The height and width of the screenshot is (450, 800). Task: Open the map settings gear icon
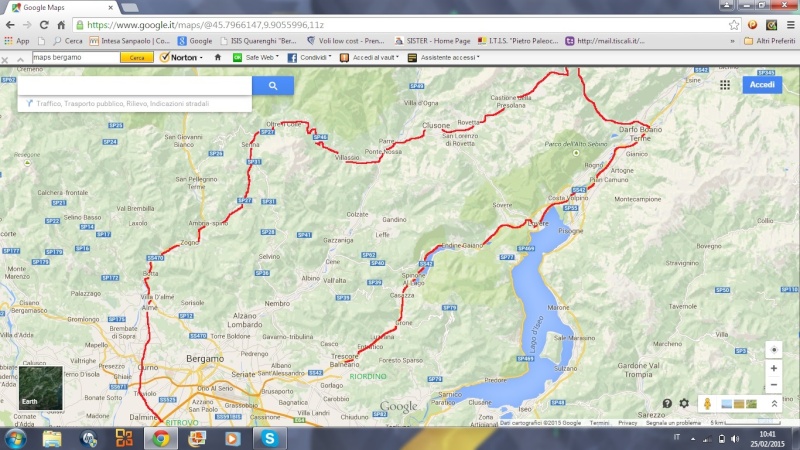click(x=684, y=404)
